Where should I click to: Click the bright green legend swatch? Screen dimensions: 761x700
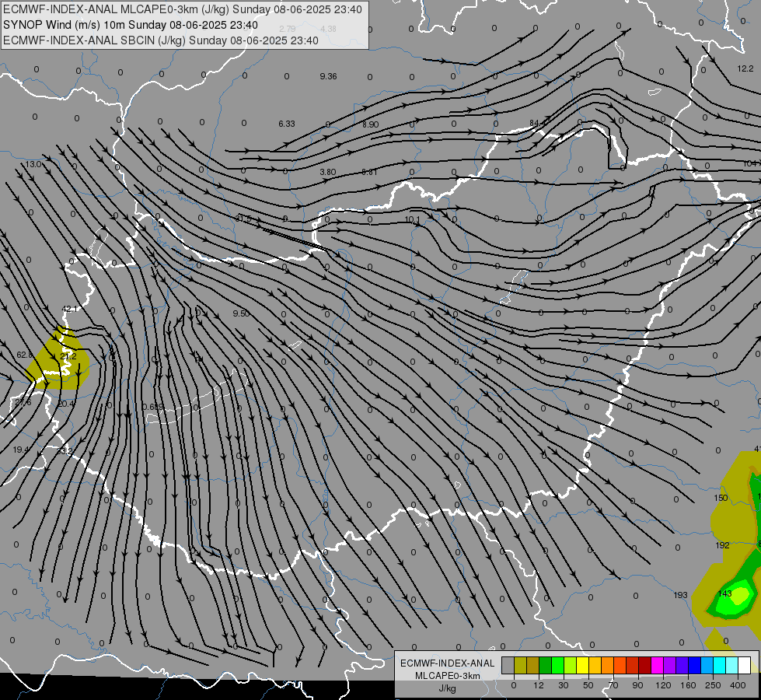[x=557, y=666]
